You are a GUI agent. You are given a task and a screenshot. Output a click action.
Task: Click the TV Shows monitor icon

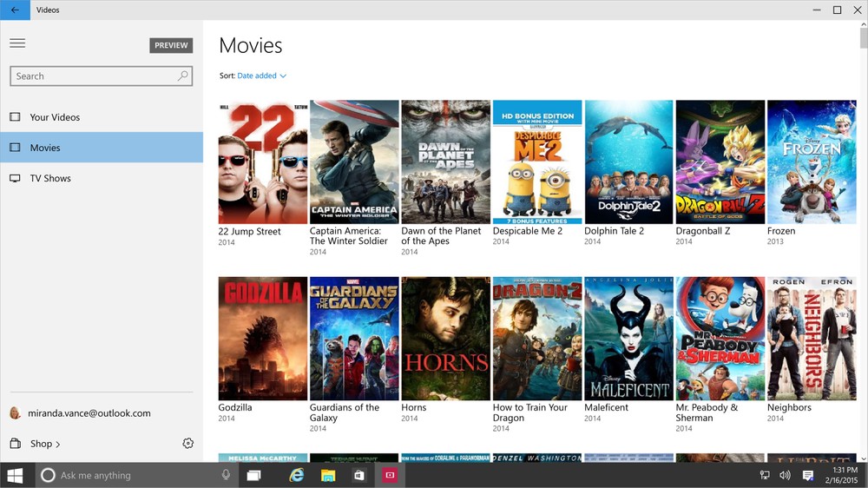[15, 178]
